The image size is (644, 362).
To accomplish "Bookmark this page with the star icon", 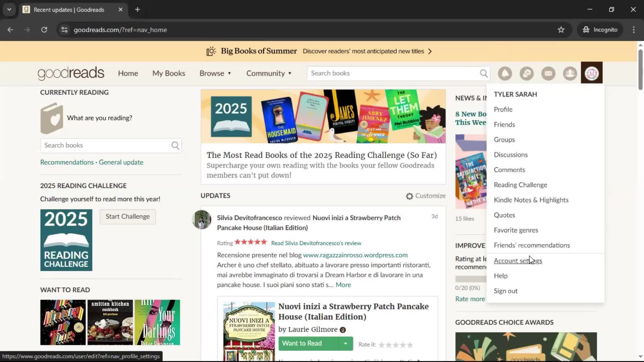I will 561,30.
